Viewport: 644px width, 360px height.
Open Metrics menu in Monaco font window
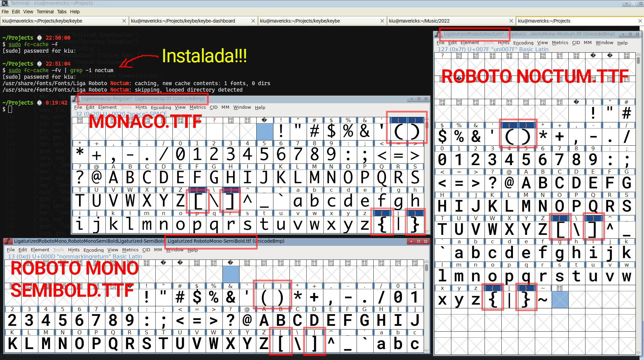pyautogui.click(x=197, y=107)
